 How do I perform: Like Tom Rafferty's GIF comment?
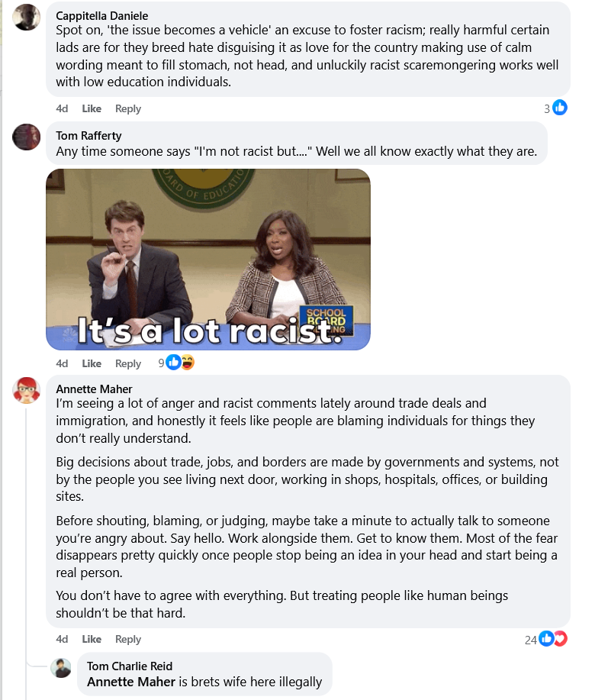pyautogui.click(x=92, y=363)
